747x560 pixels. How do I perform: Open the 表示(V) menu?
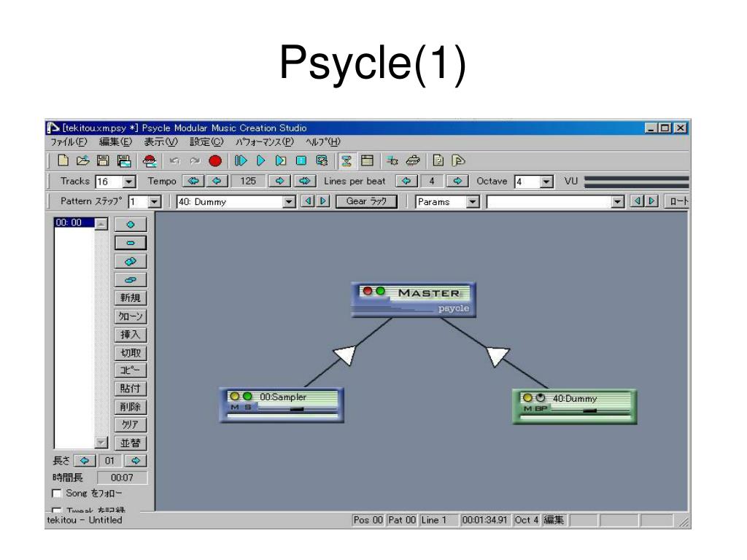(160, 142)
